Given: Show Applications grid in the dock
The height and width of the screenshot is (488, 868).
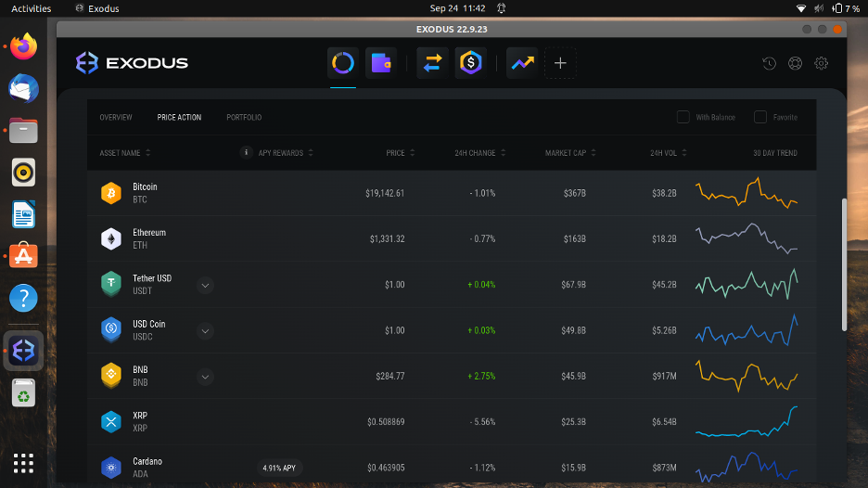Looking at the screenshot, I should 23,463.
